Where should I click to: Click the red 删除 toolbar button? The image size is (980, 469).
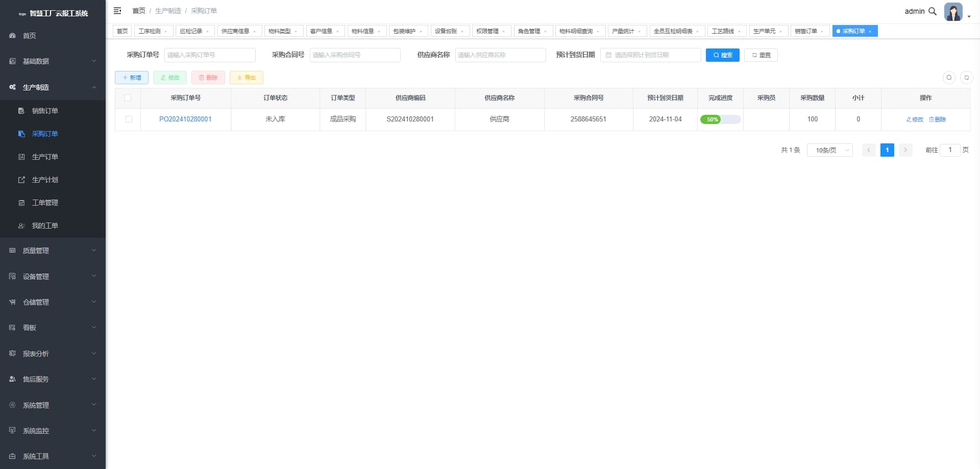[x=208, y=78]
